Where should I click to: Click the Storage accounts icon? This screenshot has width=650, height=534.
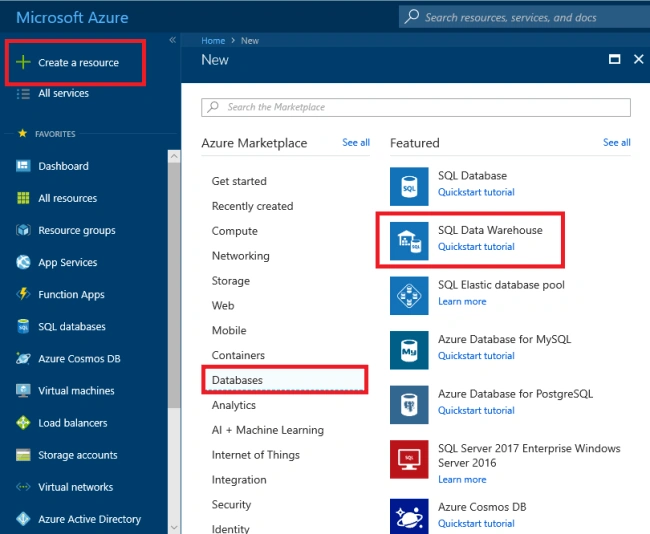point(23,455)
